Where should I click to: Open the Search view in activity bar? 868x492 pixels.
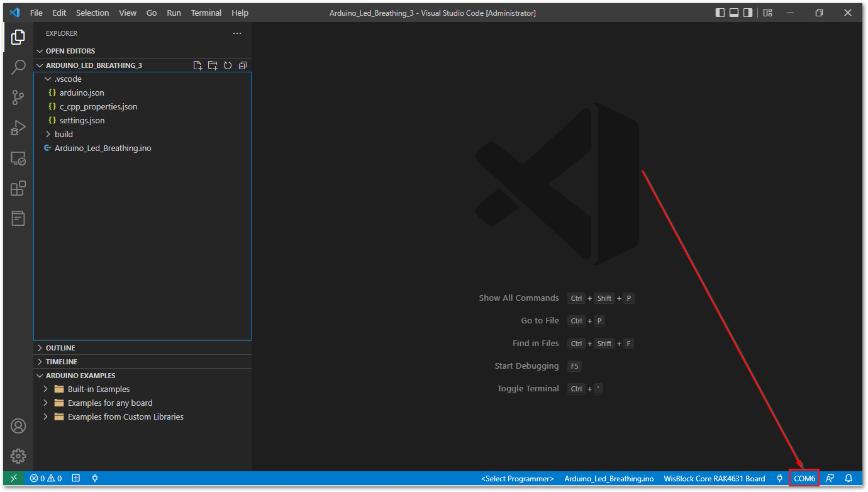(18, 67)
